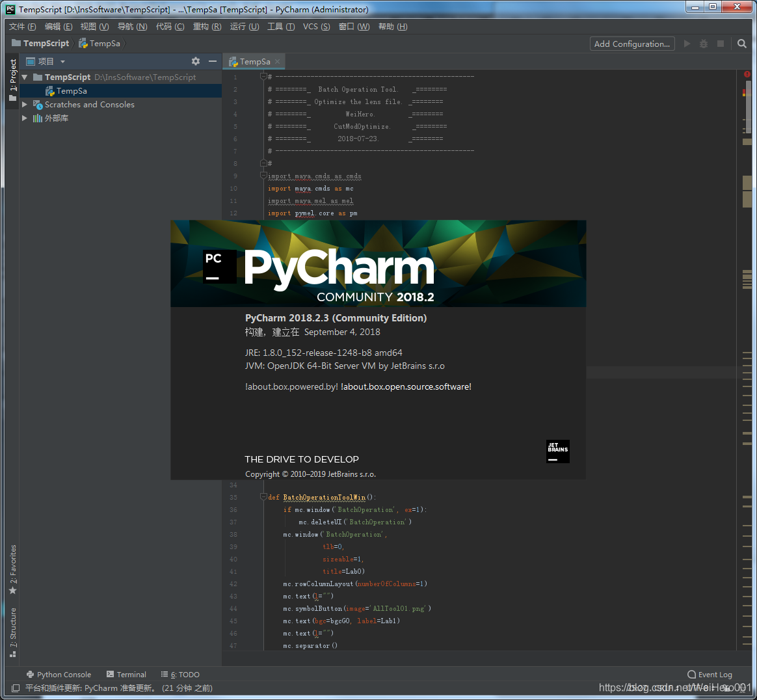The image size is (757, 700).
Task: Open the Terminal tool window
Action: (126, 675)
